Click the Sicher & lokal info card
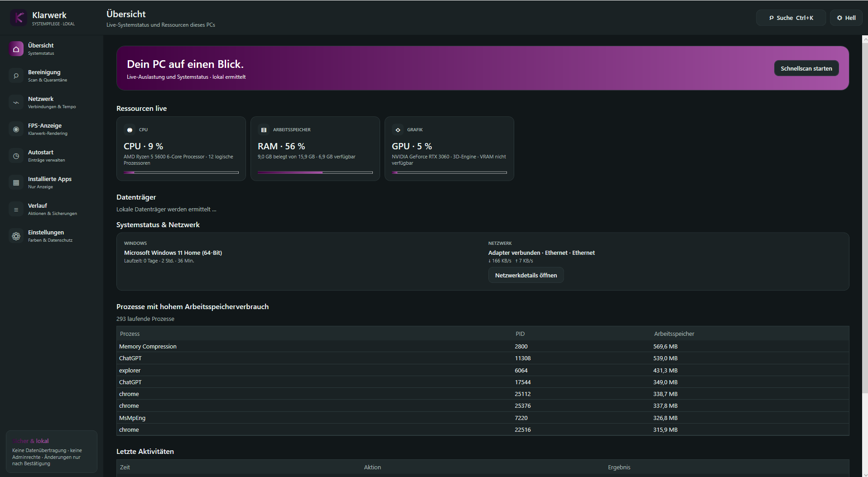 pyautogui.click(x=52, y=452)
